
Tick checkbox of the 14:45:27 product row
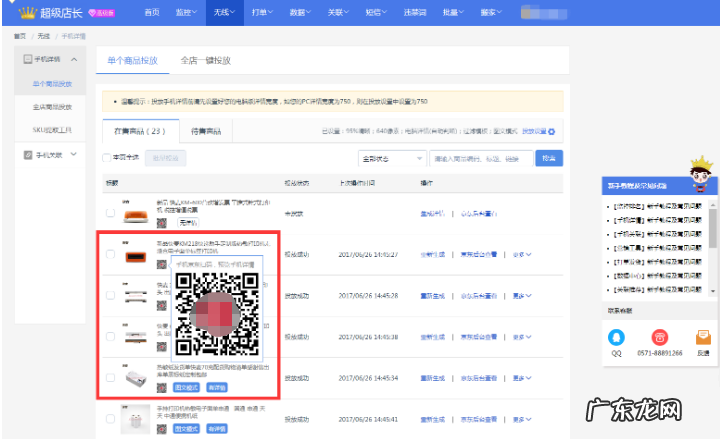pyautogui.click(x=110, y=254)
